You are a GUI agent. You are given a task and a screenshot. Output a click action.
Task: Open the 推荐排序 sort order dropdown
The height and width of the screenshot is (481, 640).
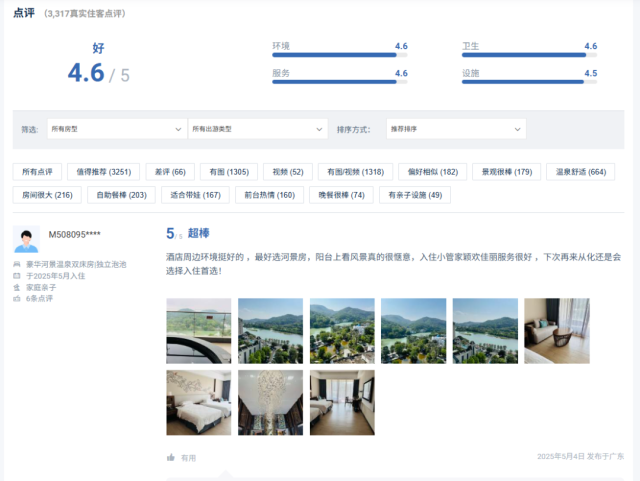455,129
